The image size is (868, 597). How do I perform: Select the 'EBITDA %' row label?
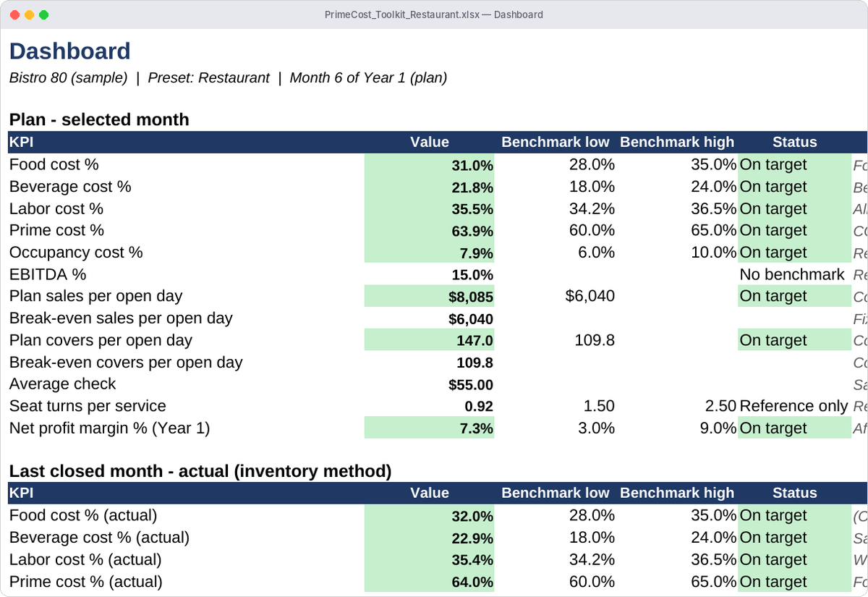click(x=48, y=275)
